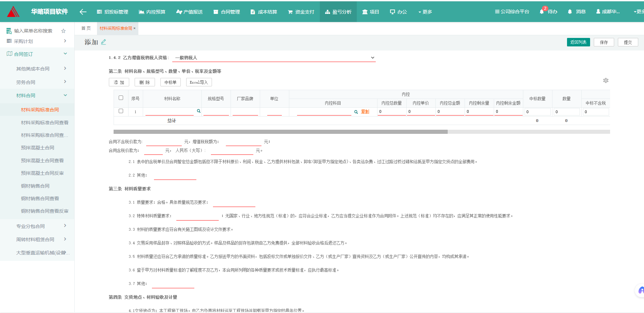Screen dimensions: 644x313
Task: Open the 乙方增值税纳税人资格 dropdown
Action: pyautogui.click(x=274, y=58)
